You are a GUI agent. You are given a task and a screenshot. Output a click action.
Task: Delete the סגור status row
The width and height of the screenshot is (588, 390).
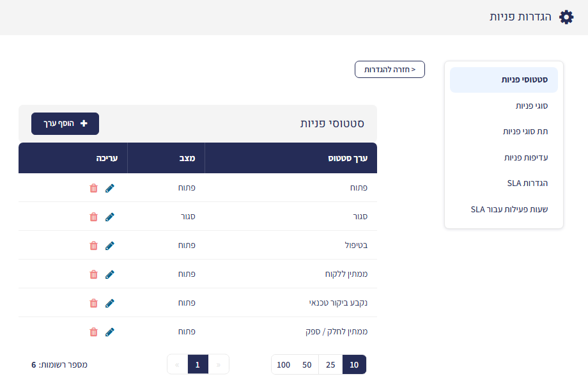pyautogui.click(x=94, y=217)
